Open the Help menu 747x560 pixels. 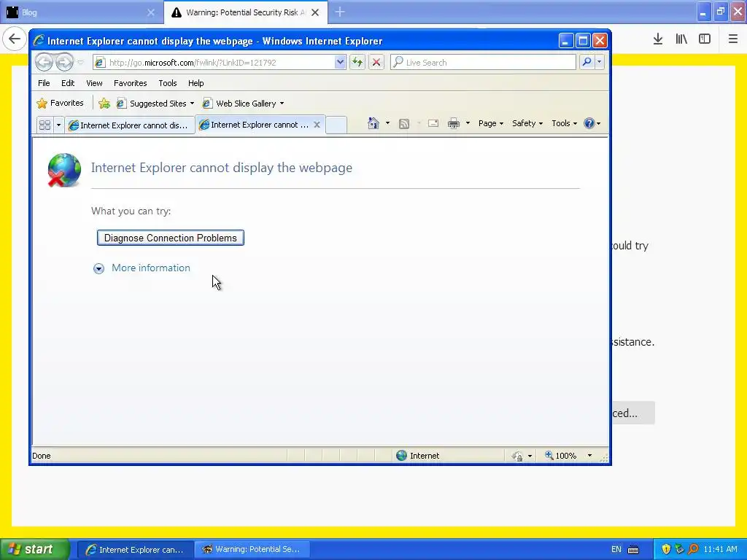tap(196, 83)
